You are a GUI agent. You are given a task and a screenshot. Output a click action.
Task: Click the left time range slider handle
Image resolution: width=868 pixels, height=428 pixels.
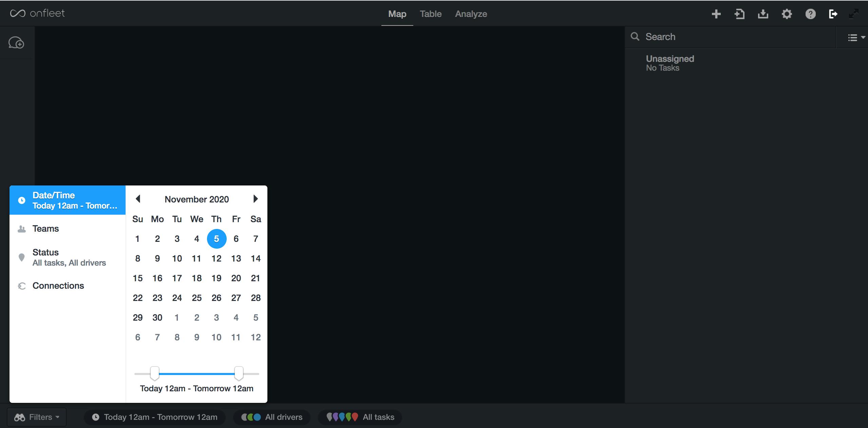click(155, 373)
